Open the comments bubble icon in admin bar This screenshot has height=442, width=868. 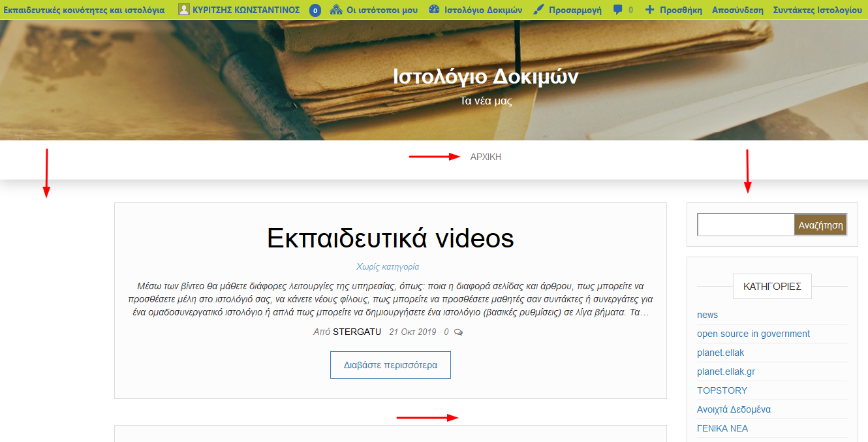[618, 10]
